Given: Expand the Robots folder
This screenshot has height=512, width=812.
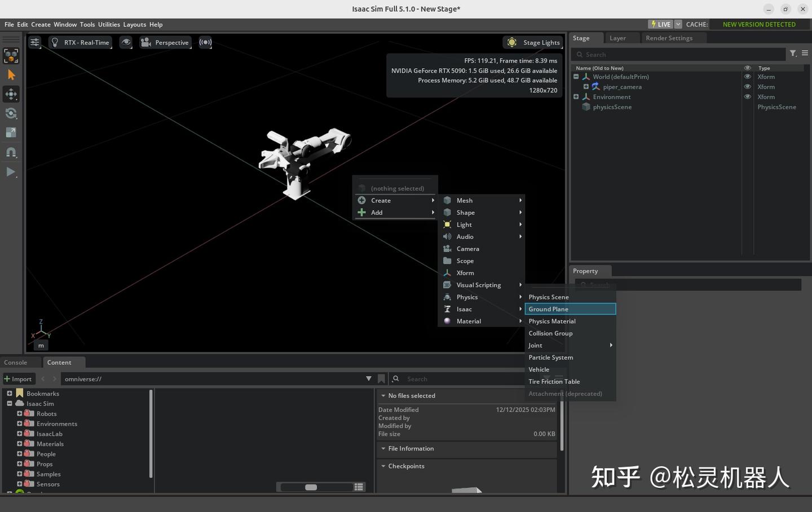Looking at the screenshot, I should coord(20,414).
